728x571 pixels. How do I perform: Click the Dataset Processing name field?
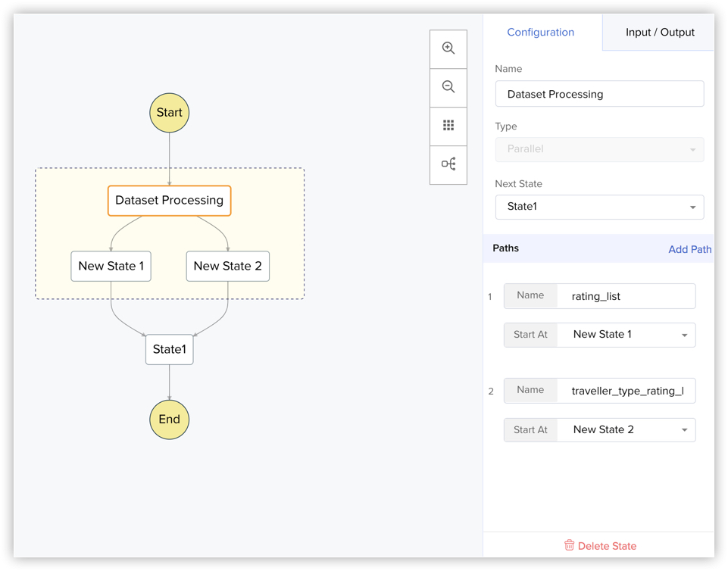(x=599, y=94)
